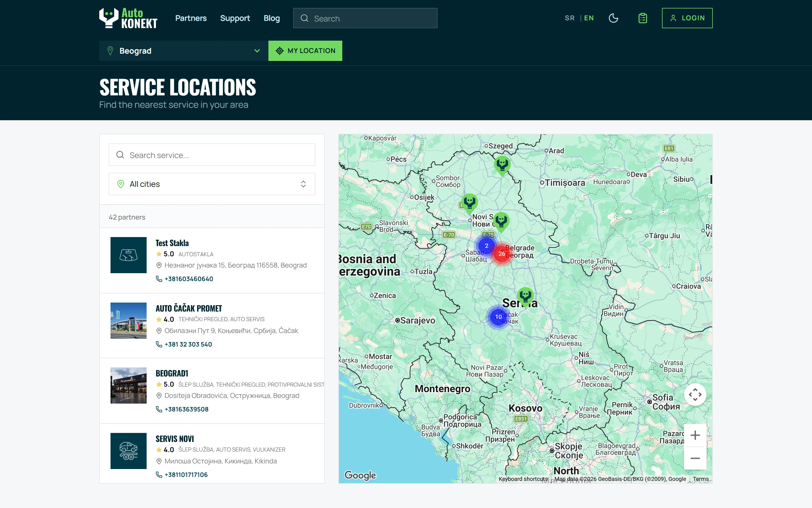Click the LOGIN button

(x=687, y=18)
